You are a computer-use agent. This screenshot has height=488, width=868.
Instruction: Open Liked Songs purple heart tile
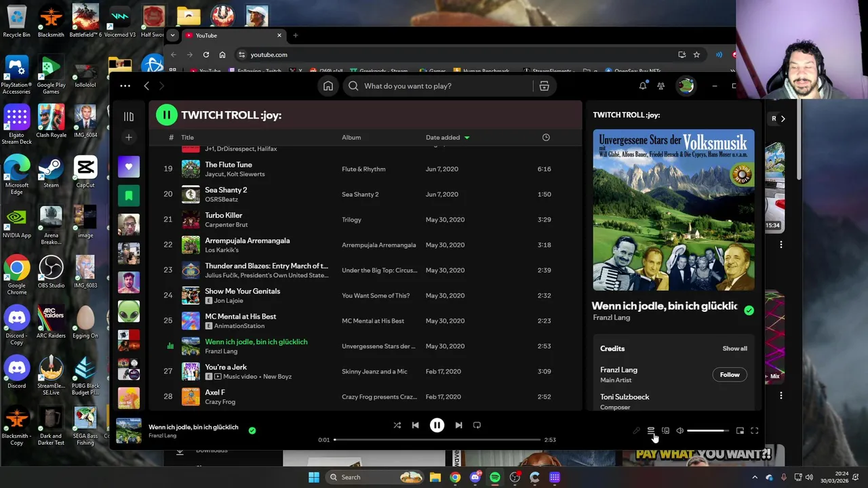(x=129, y=167)
